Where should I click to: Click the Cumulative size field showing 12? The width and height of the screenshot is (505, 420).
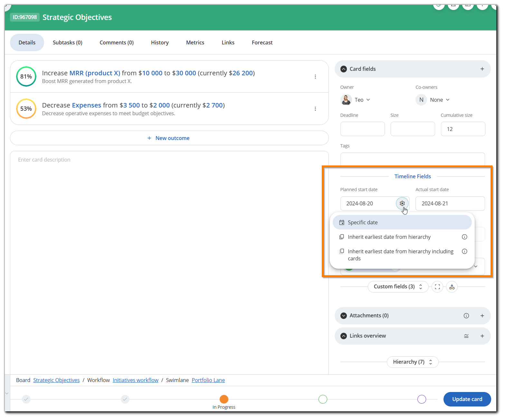(463, 129)
